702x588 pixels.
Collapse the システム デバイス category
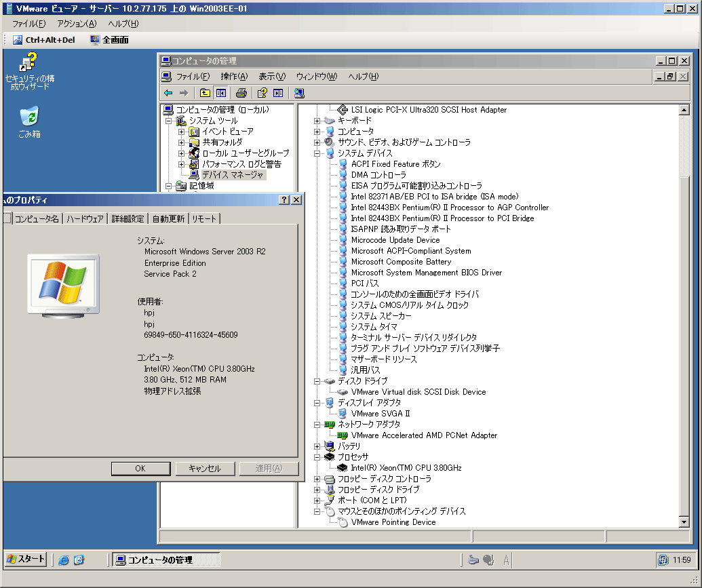[x=317, y=153]
